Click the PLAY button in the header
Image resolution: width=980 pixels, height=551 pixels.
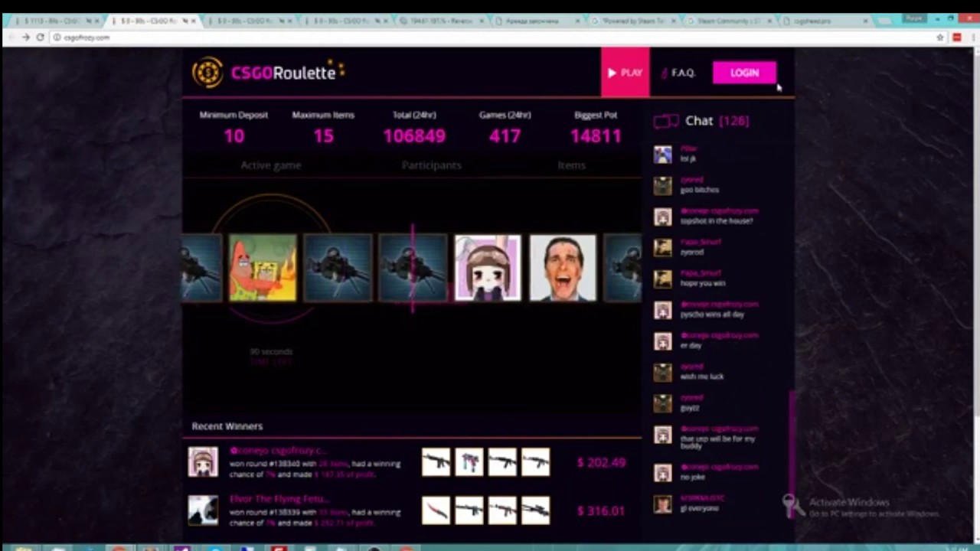[625, 73]
